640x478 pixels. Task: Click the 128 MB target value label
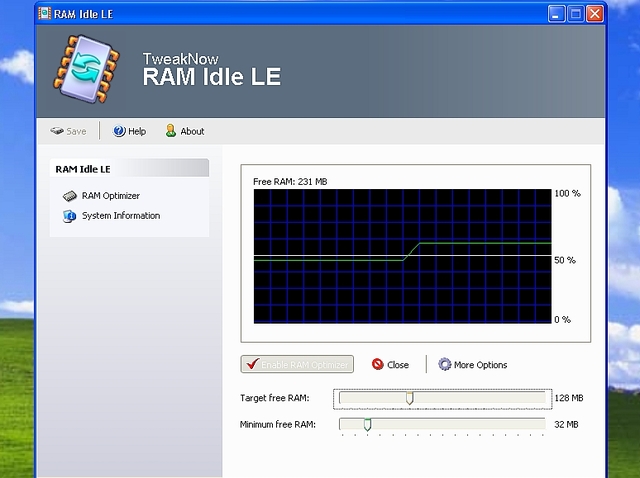[568, 398]
